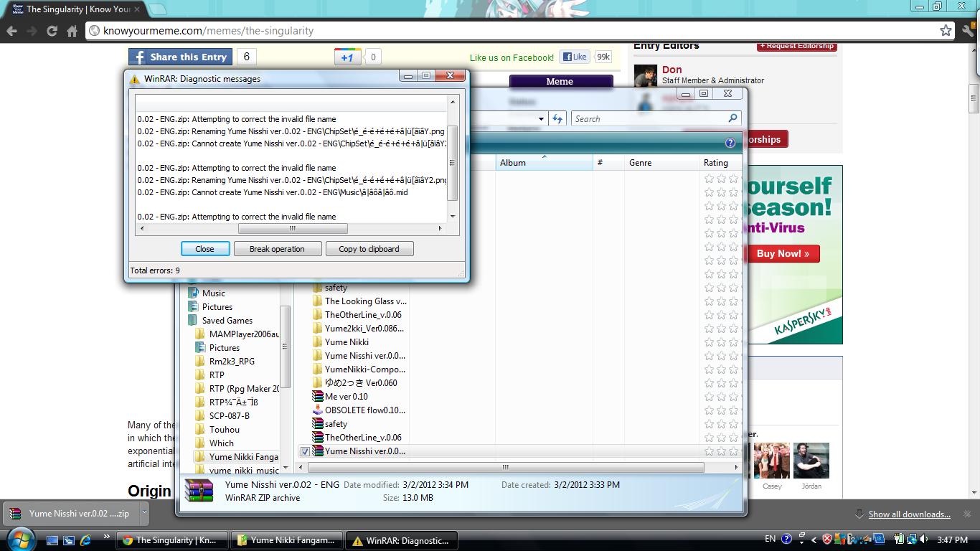Click the Request Editorship button
980x551 pixels.
(x=797, y=46)
